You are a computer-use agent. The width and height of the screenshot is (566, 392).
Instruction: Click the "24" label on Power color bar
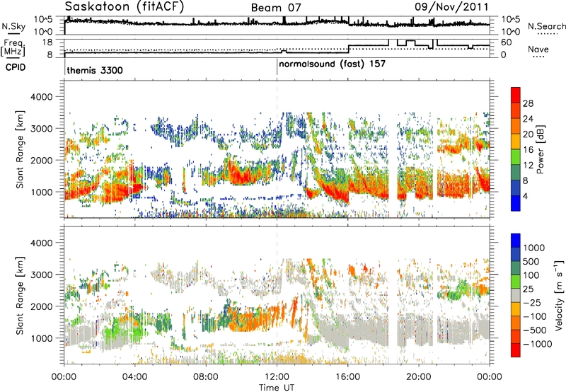(528, 119)
